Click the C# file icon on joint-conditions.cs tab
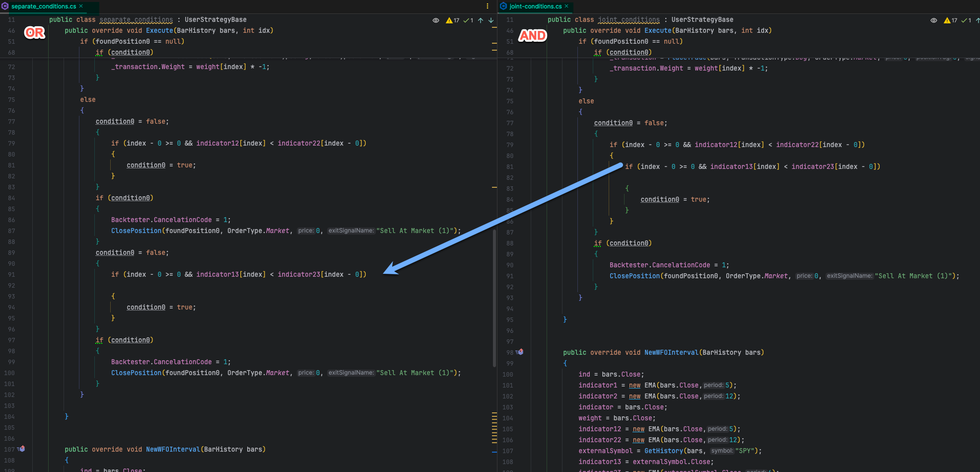 pos(503,6)
